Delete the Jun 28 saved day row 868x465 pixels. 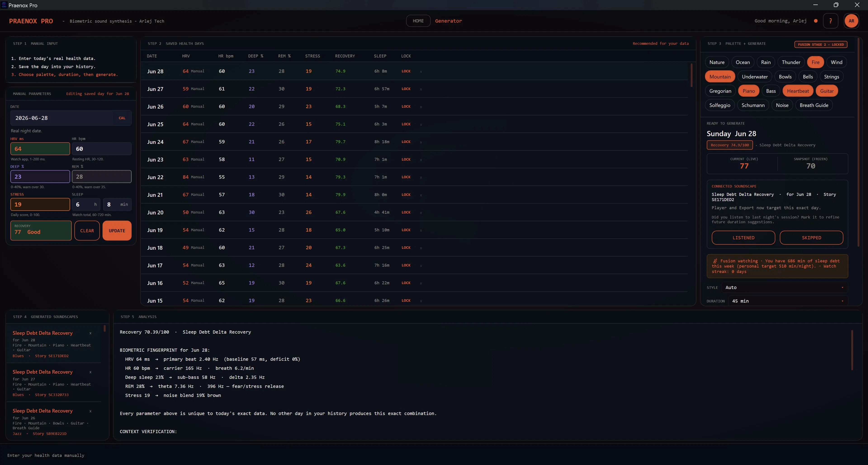point(421,71)
